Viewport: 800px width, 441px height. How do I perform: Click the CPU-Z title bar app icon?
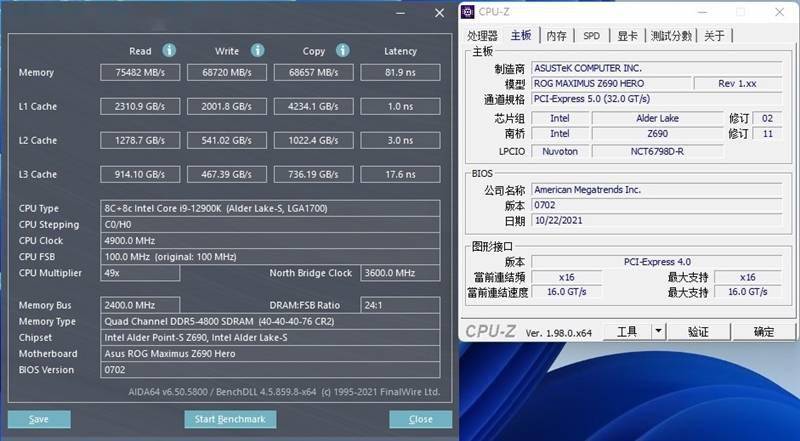(469, 12)
